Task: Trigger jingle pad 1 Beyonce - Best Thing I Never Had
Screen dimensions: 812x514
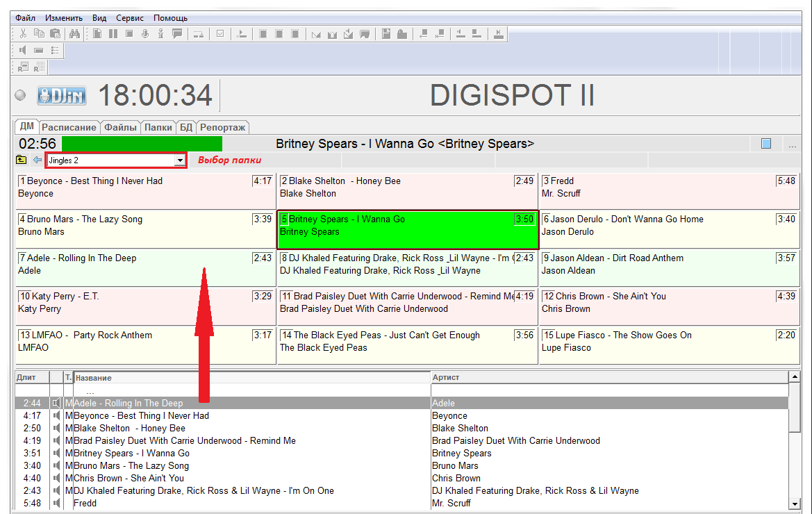Action: 145,191
